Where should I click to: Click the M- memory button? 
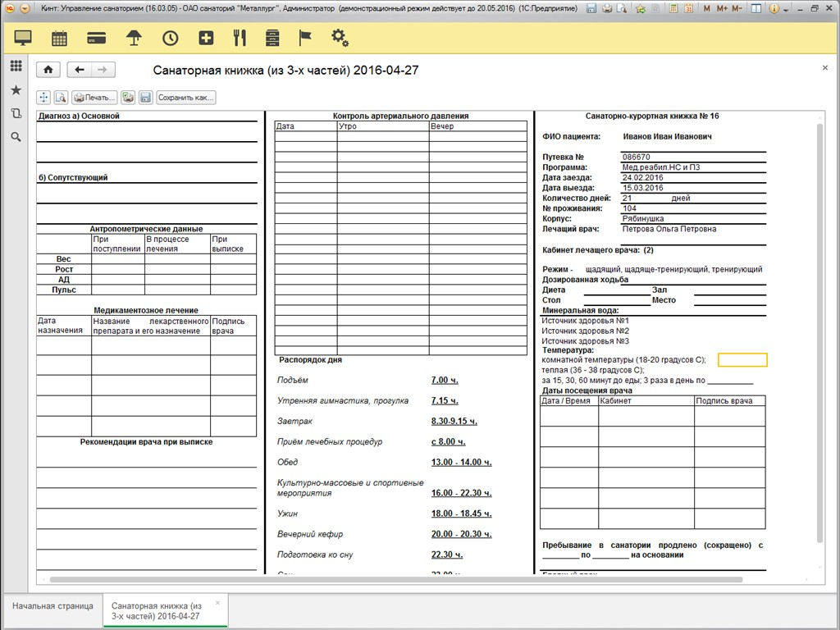click(737, 8)
